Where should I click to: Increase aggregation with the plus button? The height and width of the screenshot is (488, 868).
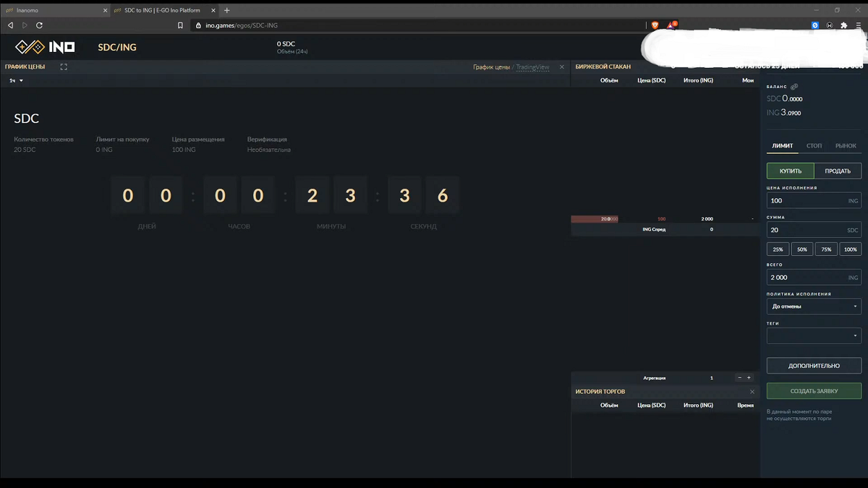[x=749, y=378]
